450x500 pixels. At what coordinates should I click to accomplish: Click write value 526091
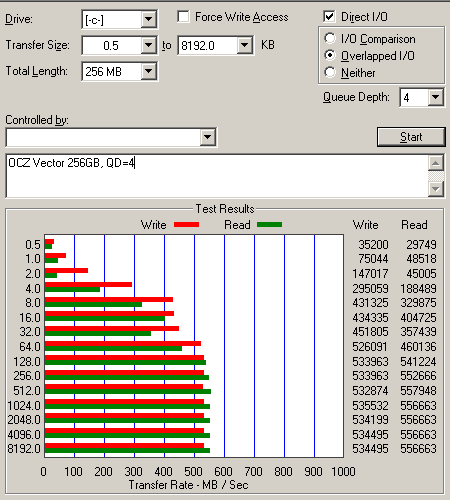[370, 347]
